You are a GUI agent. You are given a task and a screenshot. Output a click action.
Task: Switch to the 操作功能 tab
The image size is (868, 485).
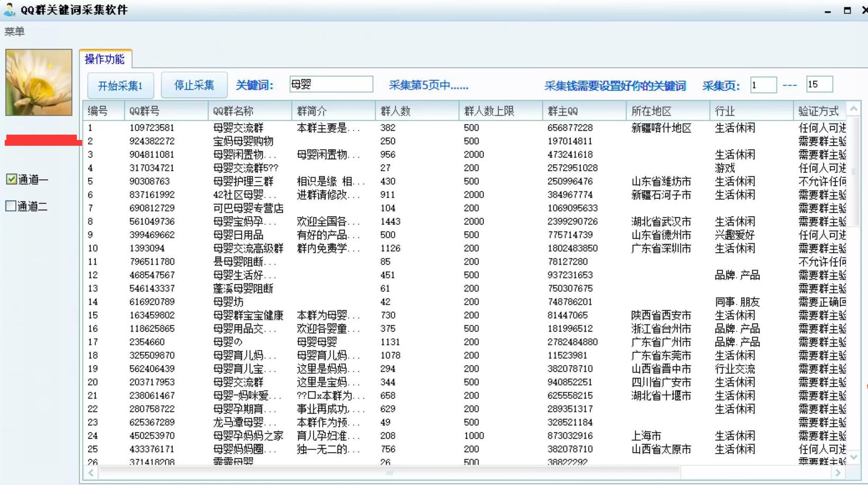point(105,59)
